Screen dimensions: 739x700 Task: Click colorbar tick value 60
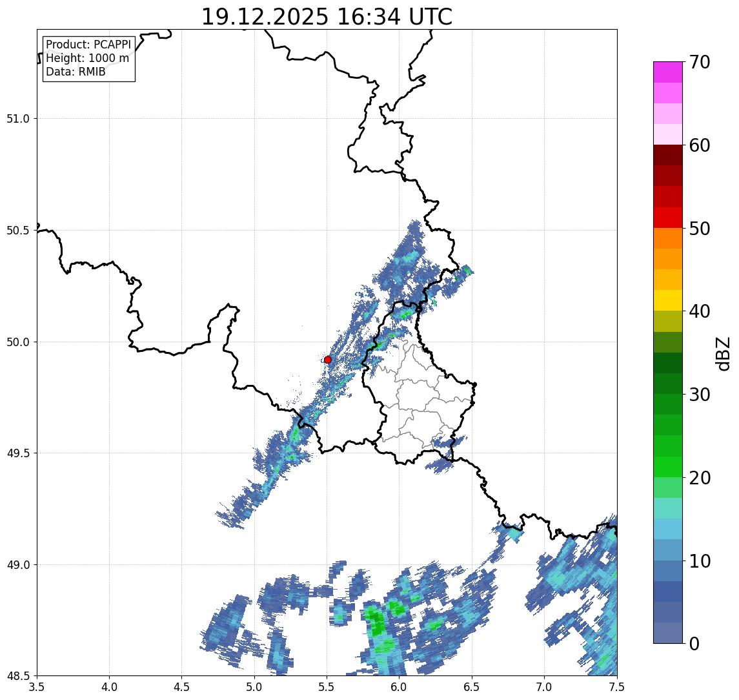point(699,146)
